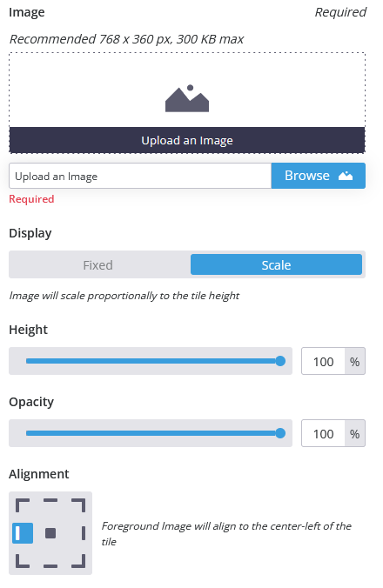Switch Display mode to Fixed
383x588 pixels.
coord(97,264)
